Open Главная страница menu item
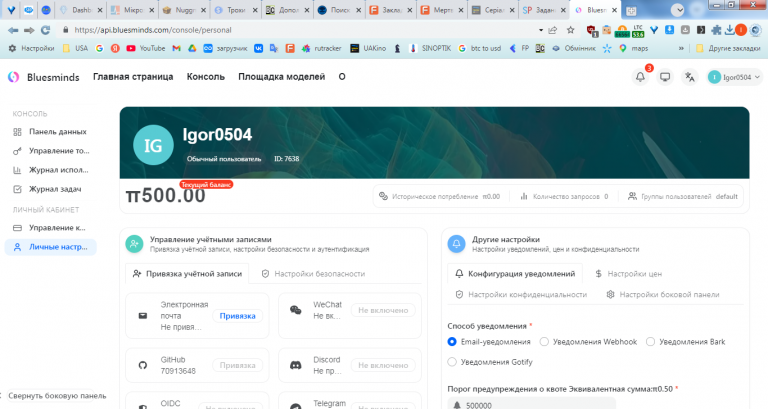Viewport: 768px width, 409px height. pos(133,77)
